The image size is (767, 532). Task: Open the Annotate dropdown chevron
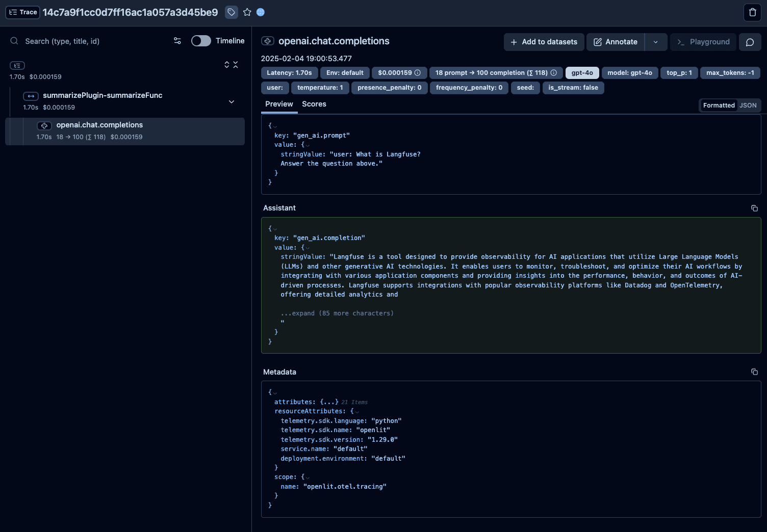point(656,42)
